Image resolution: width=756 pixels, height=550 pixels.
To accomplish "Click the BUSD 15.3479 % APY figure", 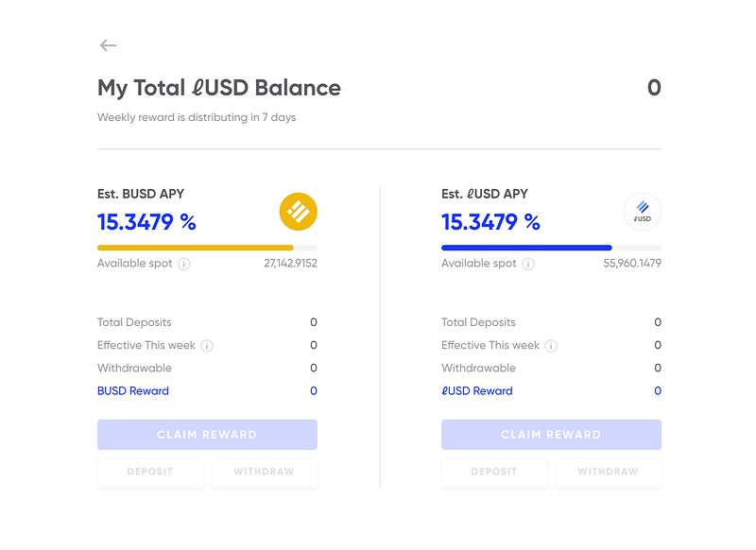I will click(x=146, y=222).
